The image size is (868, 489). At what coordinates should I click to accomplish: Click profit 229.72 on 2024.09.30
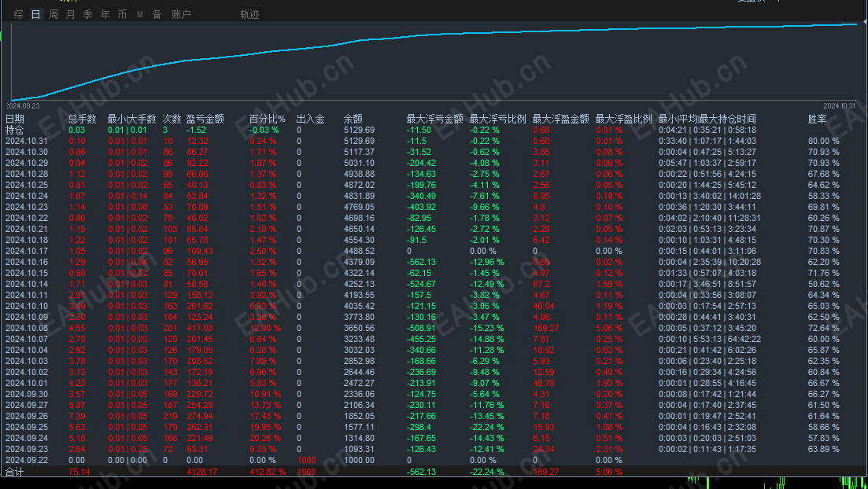[x=199, y=395]
